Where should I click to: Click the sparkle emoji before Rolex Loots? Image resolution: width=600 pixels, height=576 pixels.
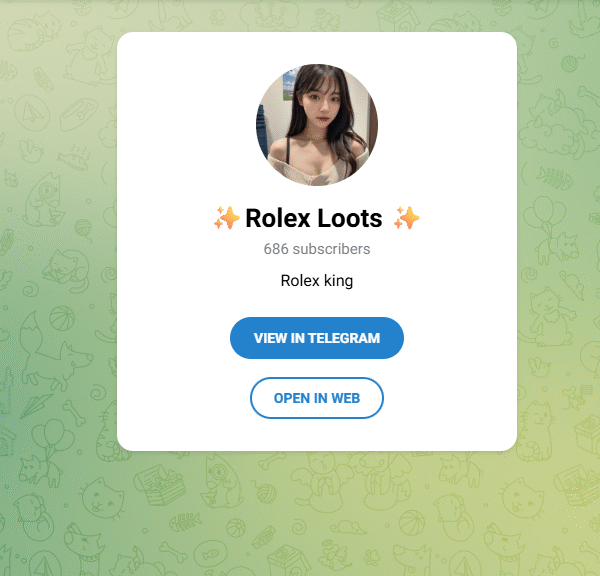coord(226,218)
